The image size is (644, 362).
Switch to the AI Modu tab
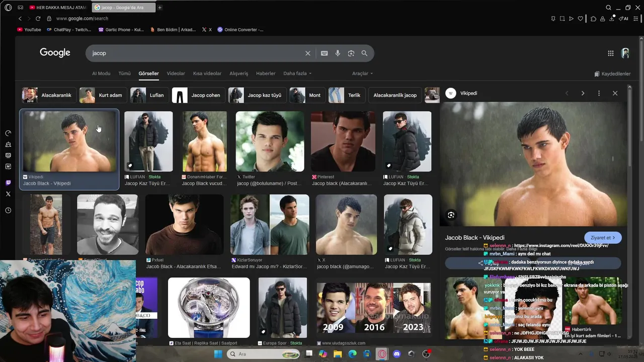[101, 73]
